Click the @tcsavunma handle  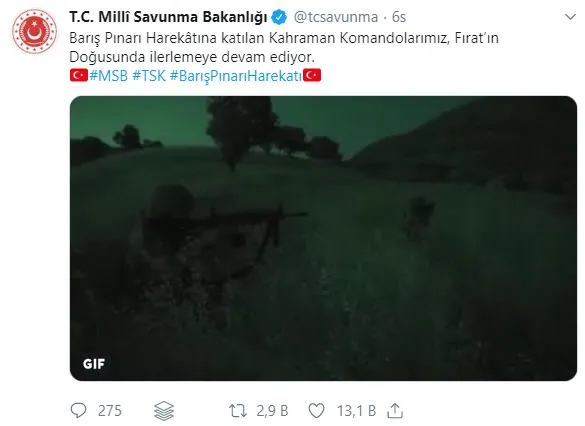coord(336,17)
